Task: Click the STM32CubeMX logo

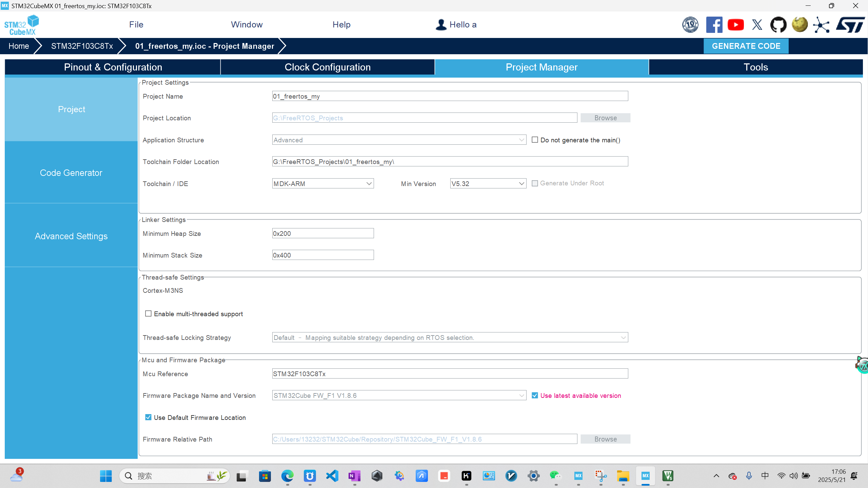Action: click(21, 25)
